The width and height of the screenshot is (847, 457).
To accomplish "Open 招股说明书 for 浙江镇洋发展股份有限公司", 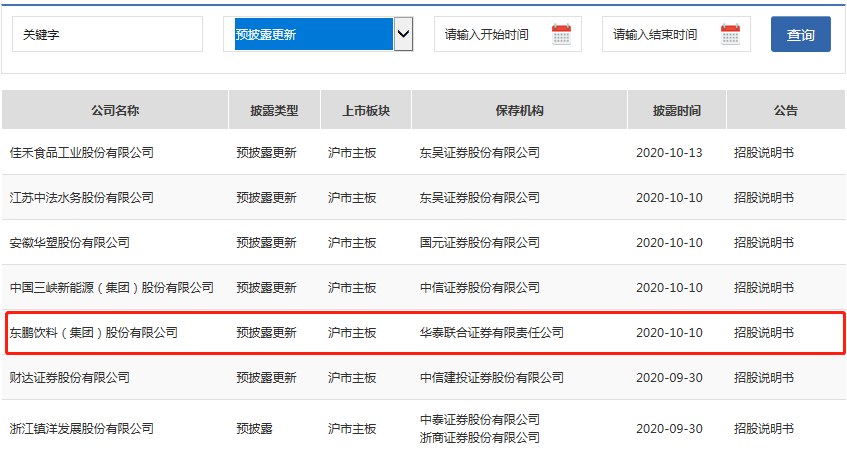I will [764, 428].
